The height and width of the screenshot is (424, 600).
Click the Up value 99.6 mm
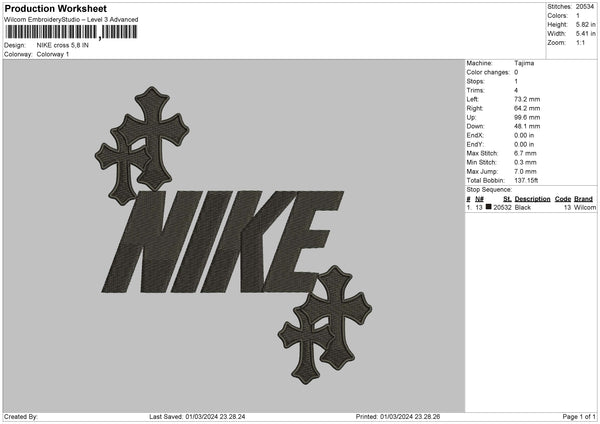527,117
